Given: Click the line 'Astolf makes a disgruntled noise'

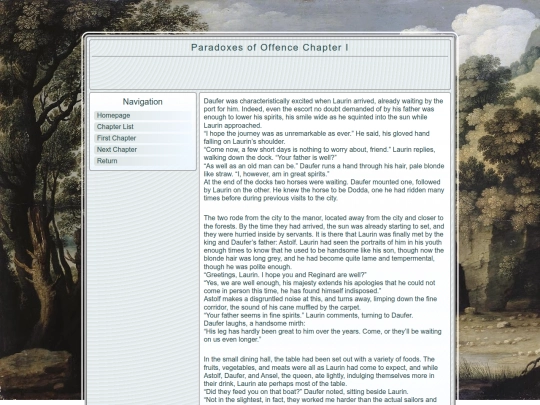Looking at the screenshot, I should pyautogui.click(x=320, y=303).
